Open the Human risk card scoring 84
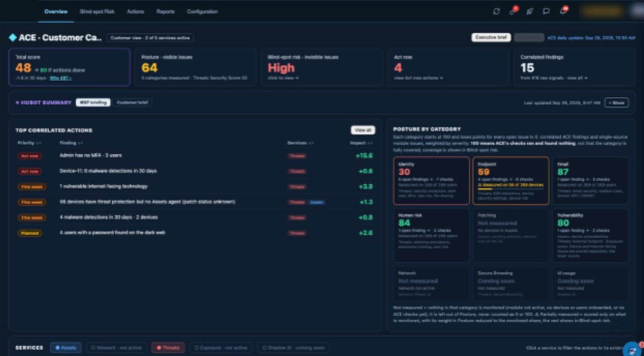 pyautogui.click(x=431, y=235)
